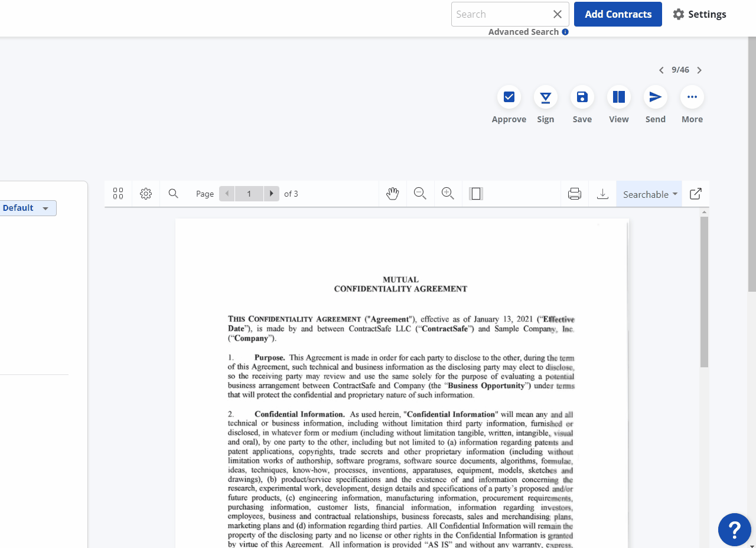Open the More options ellipsis

[692, 97]
